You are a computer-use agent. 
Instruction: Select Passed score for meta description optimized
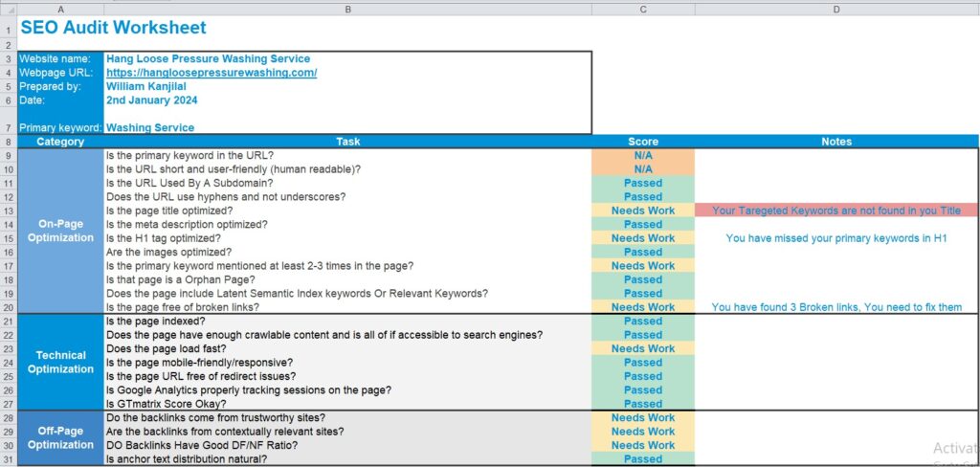click(x=643, y=225)
